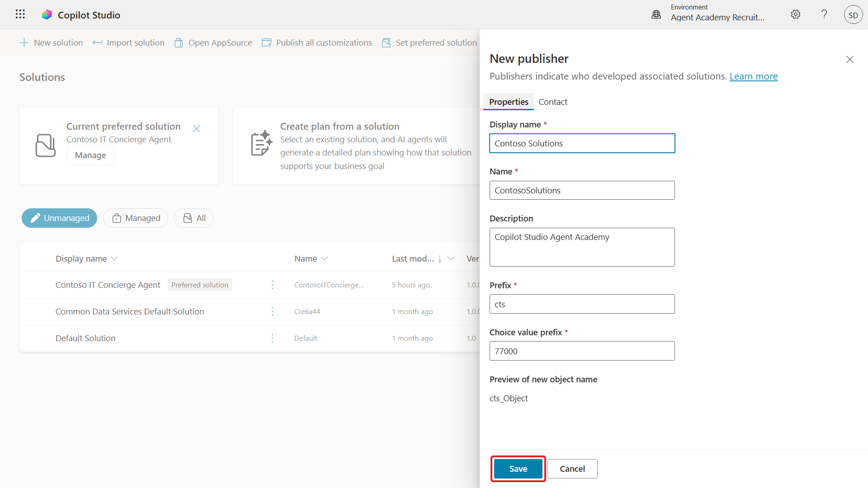
Task: Click Set preferred solution
Action: coord(429,42)
